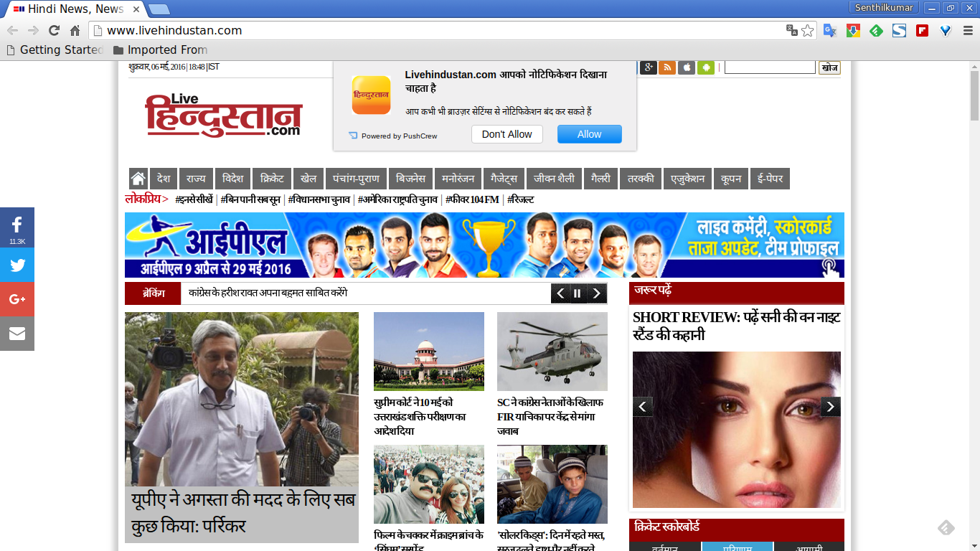
Task: Open the जीवन शैली navigation menu item
Action: [x=555, y=179]
